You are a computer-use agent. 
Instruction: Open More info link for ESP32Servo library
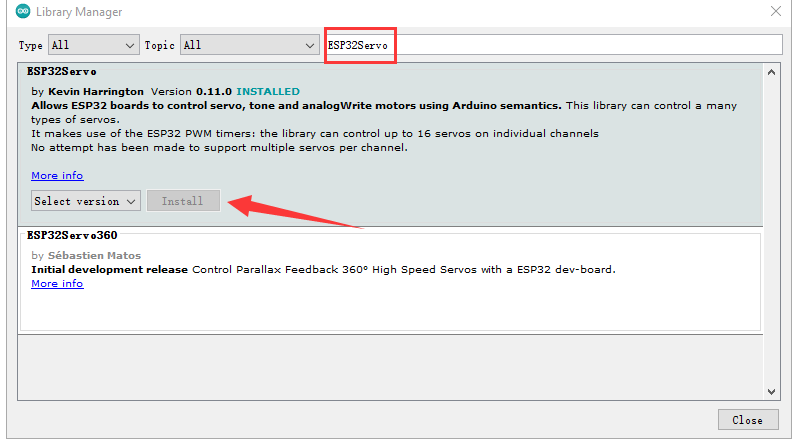[57, 175]
